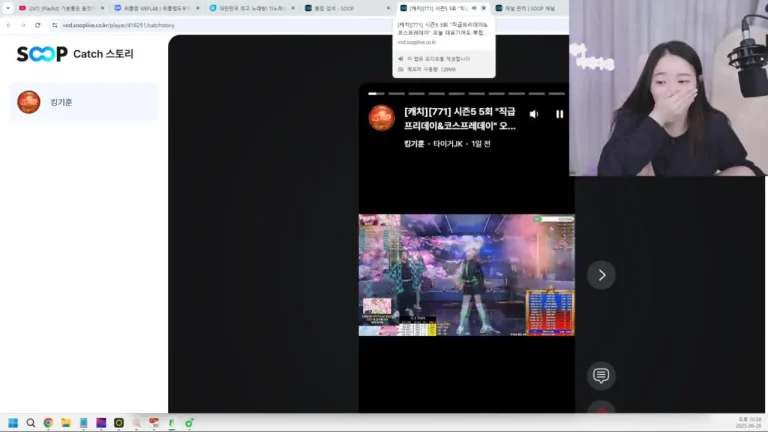Go forward in the browser
The height and width of the screenshot is (432, 768).
[23, 25]
